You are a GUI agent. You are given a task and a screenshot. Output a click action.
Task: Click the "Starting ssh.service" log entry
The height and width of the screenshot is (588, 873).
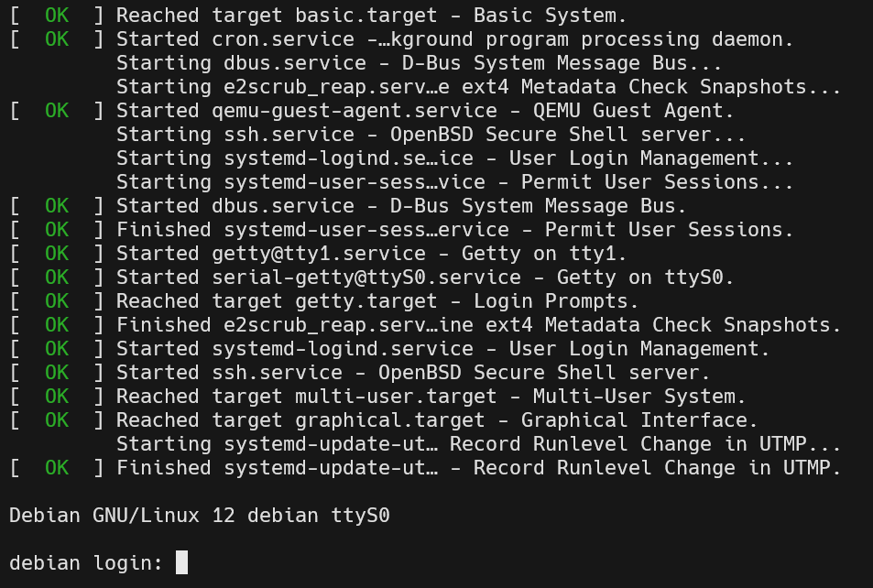[431, 135]
